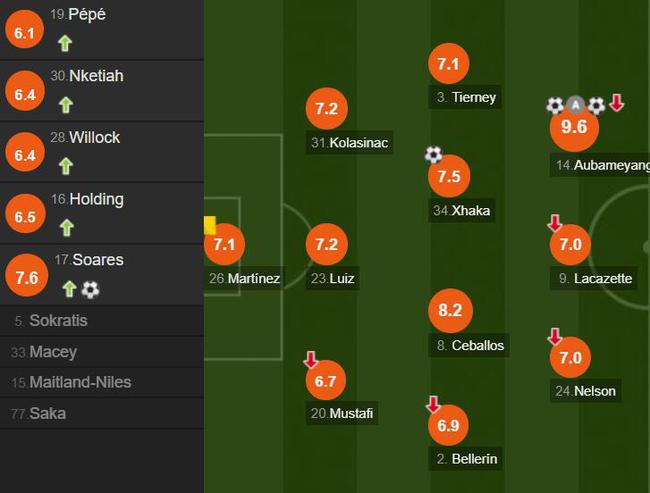This screenshot has height=493, width=650.
Task: Click the red sub-off arrow above Lacazette
Action: click(555, 223)
